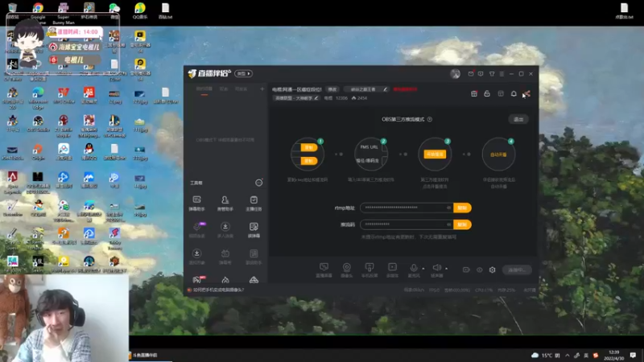Screen dimensions: 644x362
Task: Toggle the preview eye icon in bottom bar
Action: click(x=479, y=269)
